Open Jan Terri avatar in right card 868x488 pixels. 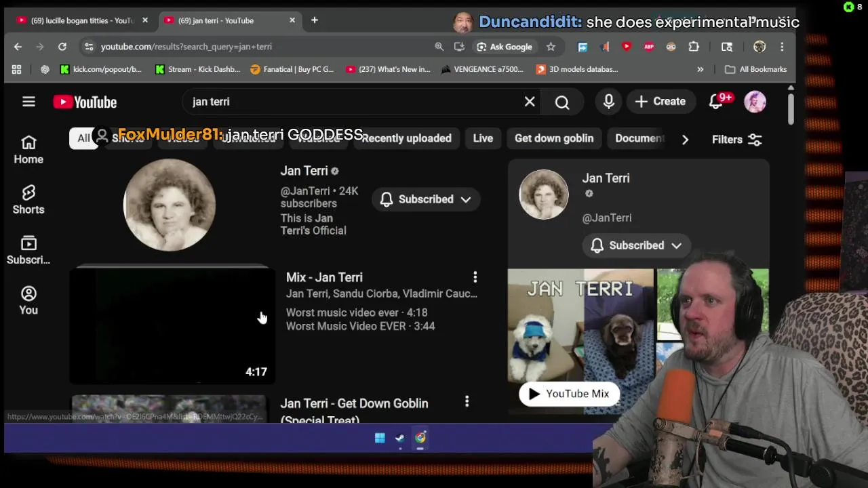click(x=544, y=195)
